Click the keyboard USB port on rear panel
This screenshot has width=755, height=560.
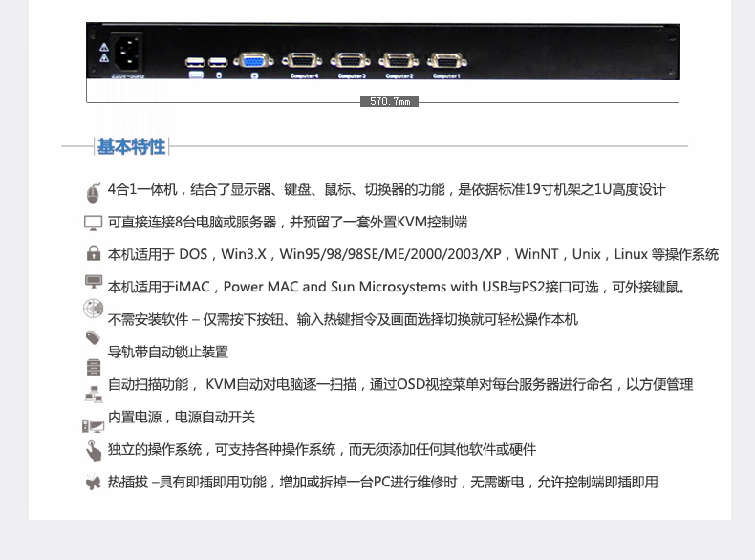pos(195,62)
